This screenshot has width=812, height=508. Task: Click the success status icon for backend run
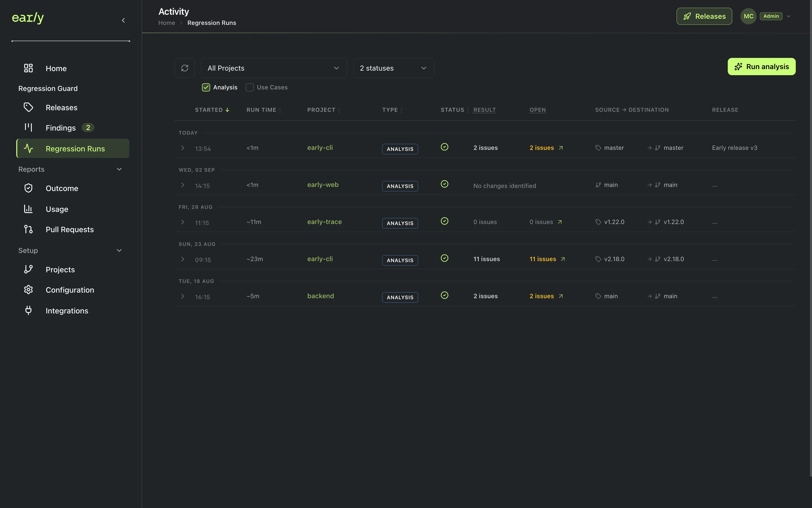click(445, 295)
